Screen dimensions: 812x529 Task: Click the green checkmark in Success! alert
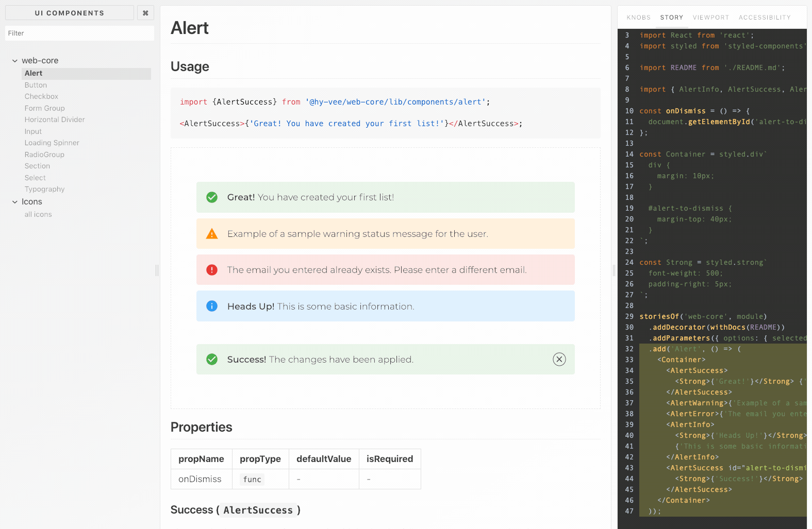pyautogui.click(x=212, y=359)
